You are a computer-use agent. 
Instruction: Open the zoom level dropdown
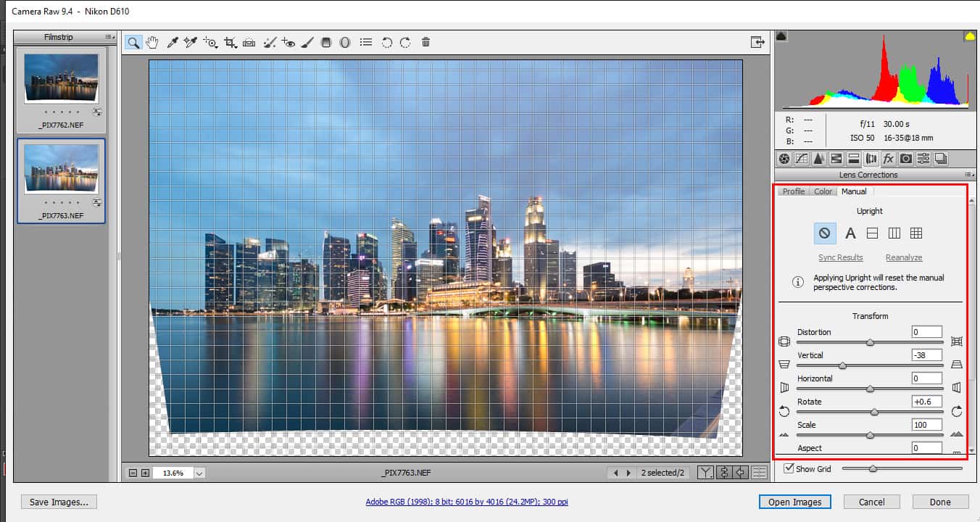(x=199, y=473)
